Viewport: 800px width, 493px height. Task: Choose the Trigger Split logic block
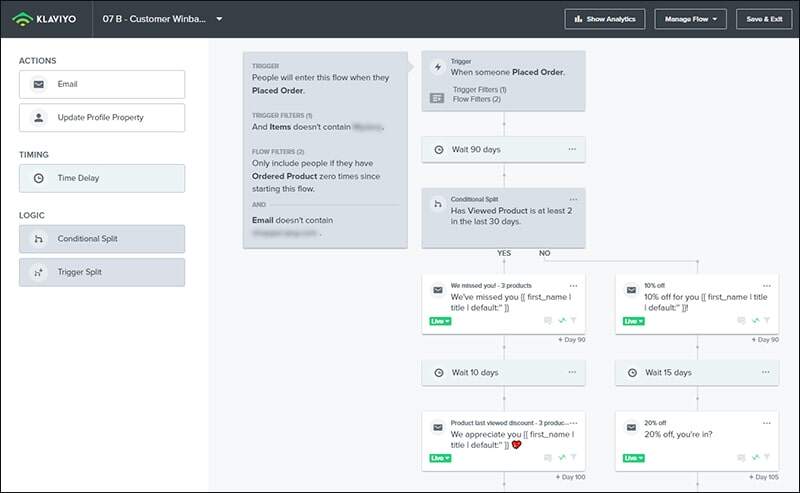101,272
